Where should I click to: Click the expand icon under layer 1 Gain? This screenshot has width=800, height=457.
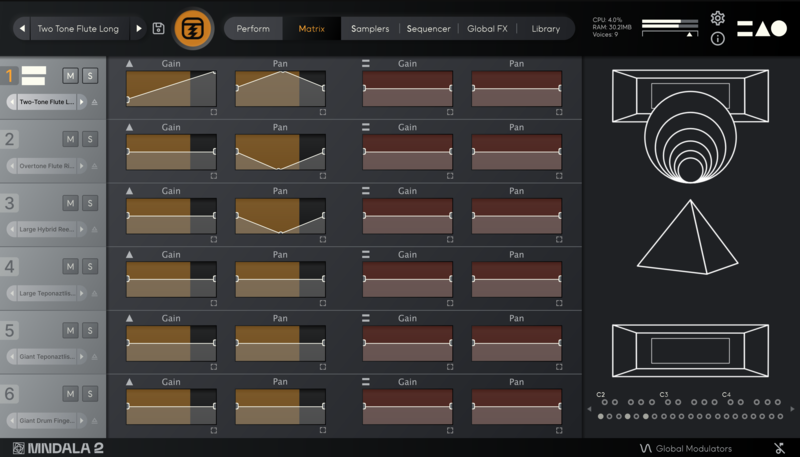click(213, 112)
